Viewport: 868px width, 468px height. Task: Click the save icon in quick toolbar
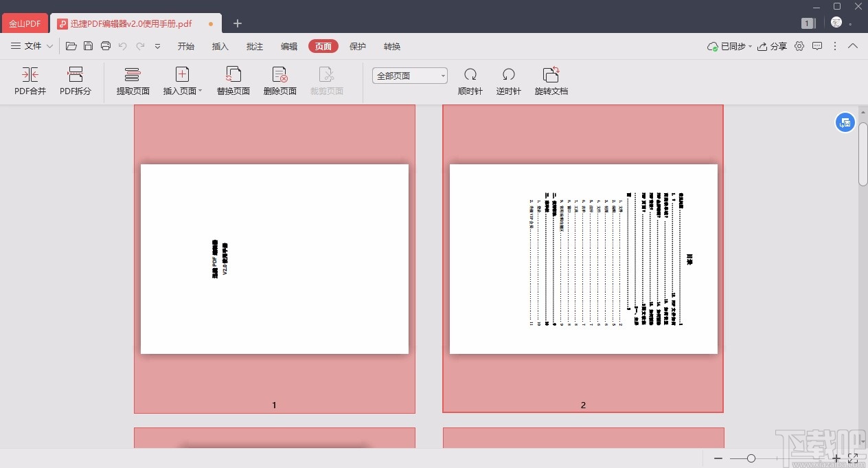point(89,46)
